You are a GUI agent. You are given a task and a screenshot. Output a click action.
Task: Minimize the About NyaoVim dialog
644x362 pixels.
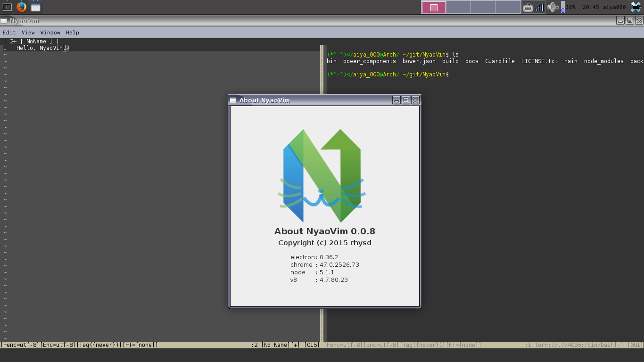[x=396, y=100]
